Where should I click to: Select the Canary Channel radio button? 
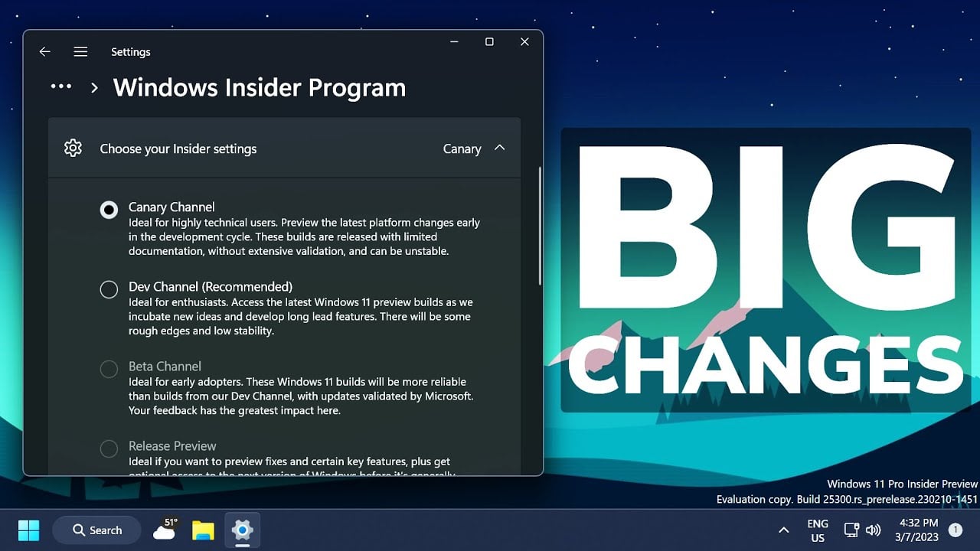pyautogui.click(x=109, y=209)
